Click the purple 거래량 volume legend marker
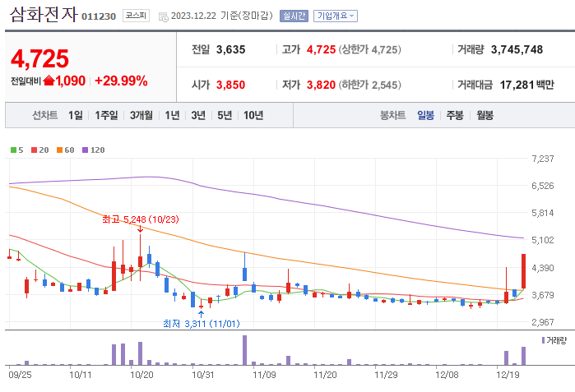 pos(543,340)
